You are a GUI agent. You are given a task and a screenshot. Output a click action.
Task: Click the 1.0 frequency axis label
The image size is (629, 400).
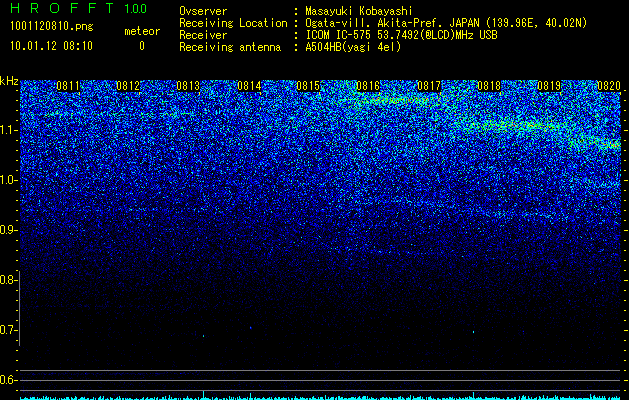[x=7, y=180]
